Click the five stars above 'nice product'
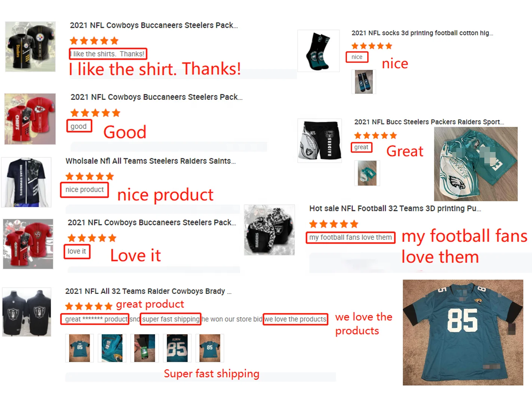Image resolution: width=532 pixels, height=393 pixels. click(89, 176)
